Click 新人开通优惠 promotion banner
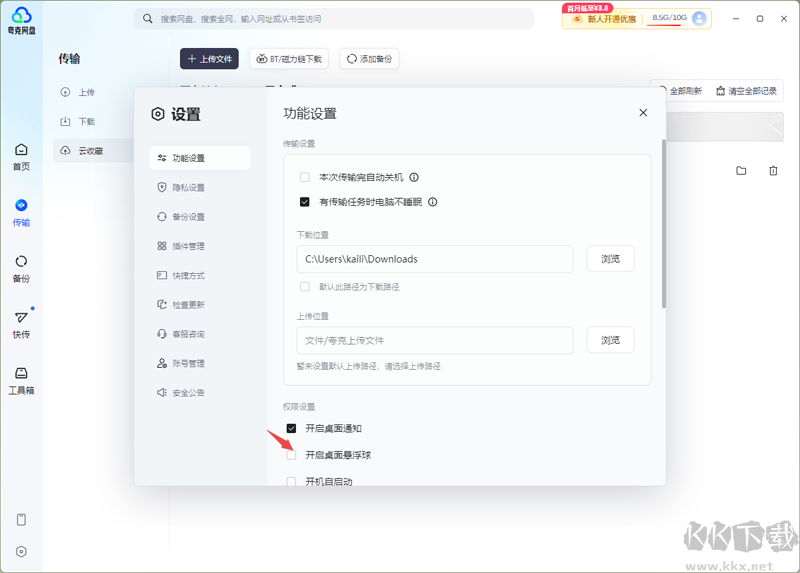 [605, 19]
